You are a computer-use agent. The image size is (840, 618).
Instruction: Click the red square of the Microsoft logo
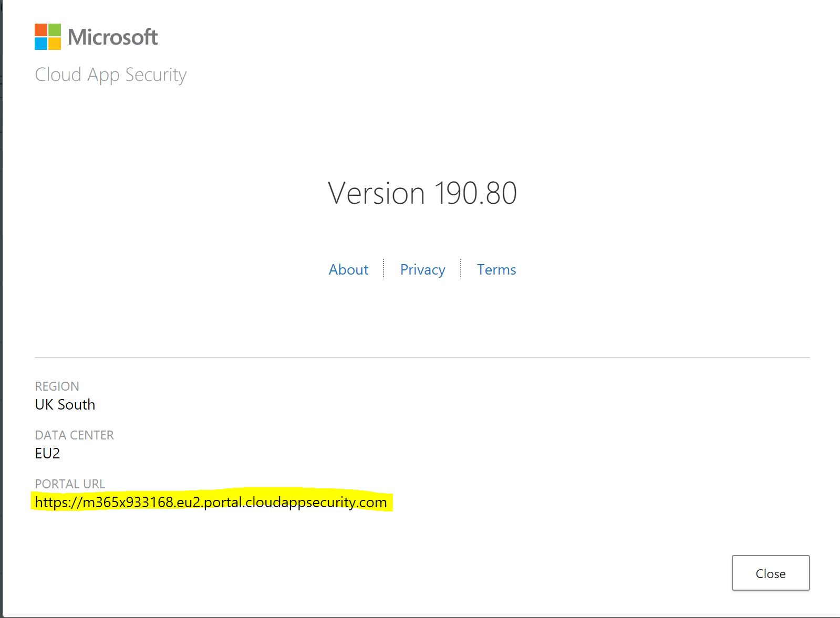pyautogui.click(x=41, y=30)
